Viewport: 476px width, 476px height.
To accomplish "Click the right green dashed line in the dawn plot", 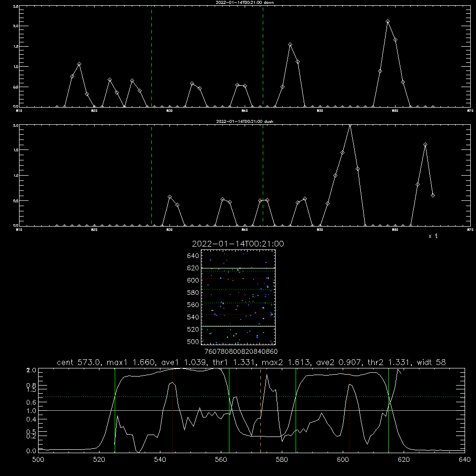I will [263, 56].
